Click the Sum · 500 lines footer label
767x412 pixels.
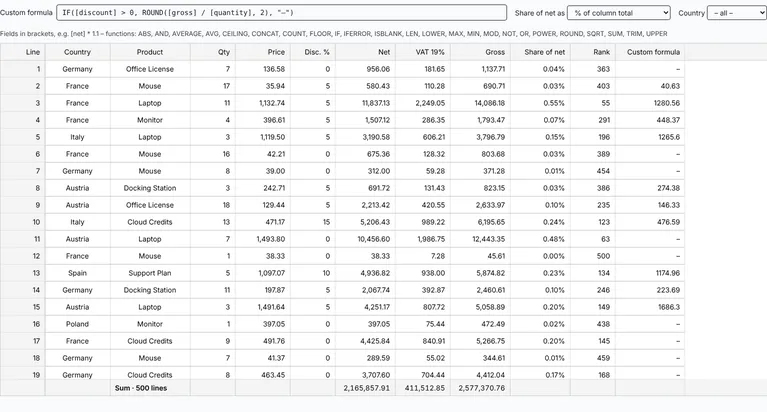click(141, 388)
